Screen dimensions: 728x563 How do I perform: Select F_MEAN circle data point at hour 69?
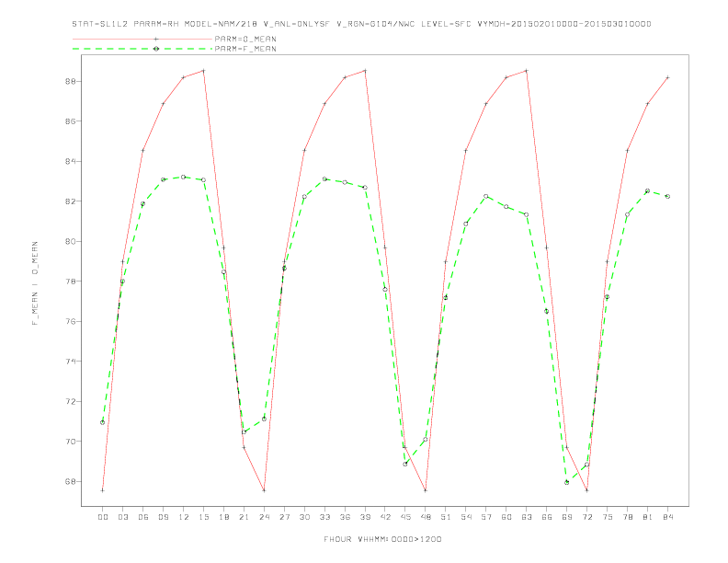(x=567, y=482)
